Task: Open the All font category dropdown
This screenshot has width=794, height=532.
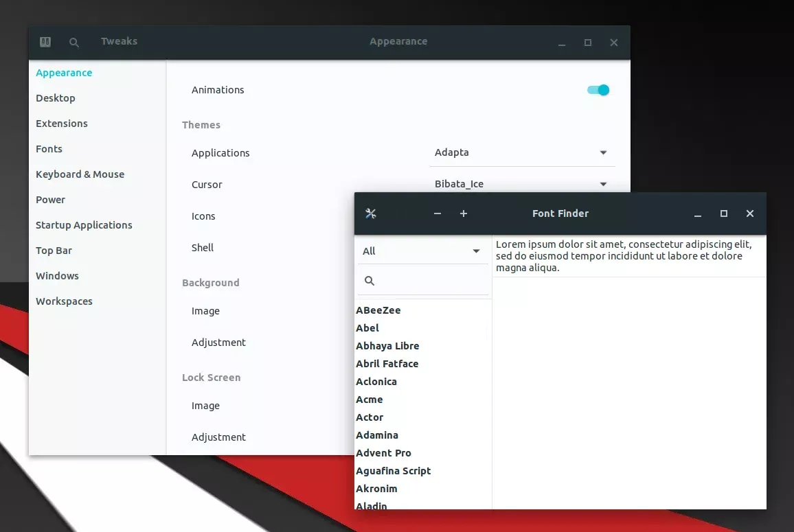Action: [x=421, y=251]
